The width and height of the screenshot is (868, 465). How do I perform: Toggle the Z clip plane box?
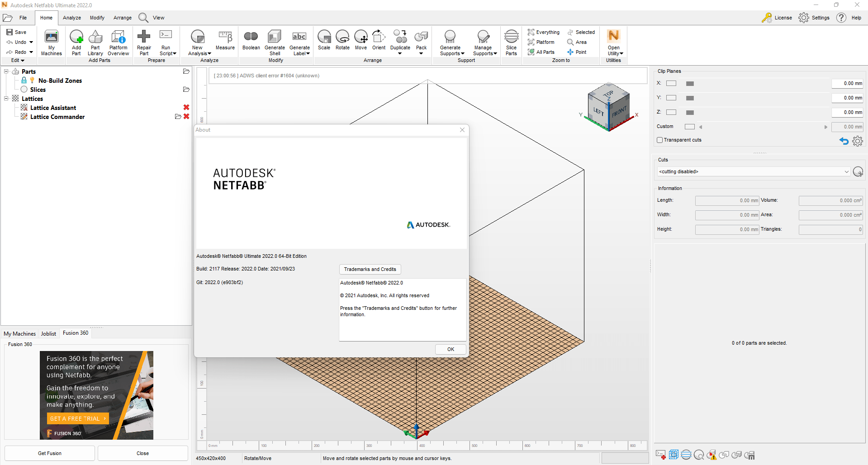(x=671, y=112)
